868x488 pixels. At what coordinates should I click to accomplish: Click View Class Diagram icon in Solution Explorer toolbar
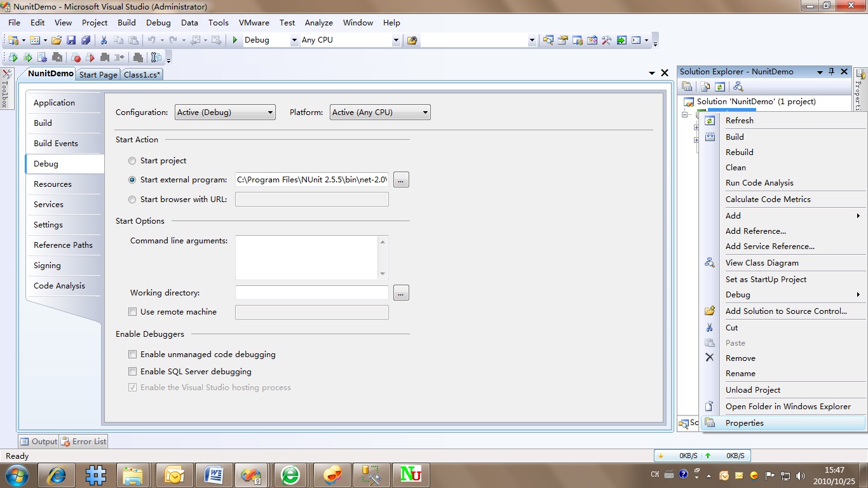pos(738,86)
